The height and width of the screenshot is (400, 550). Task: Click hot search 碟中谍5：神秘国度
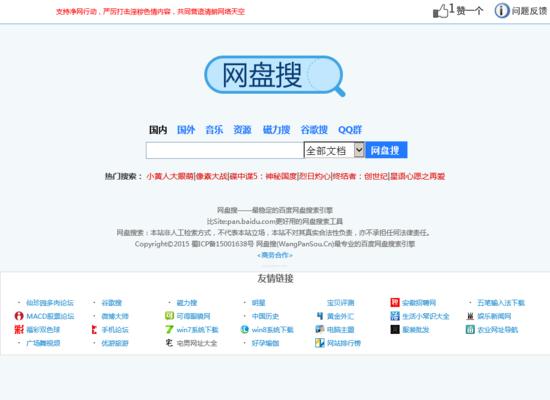(x=263, y=176)
